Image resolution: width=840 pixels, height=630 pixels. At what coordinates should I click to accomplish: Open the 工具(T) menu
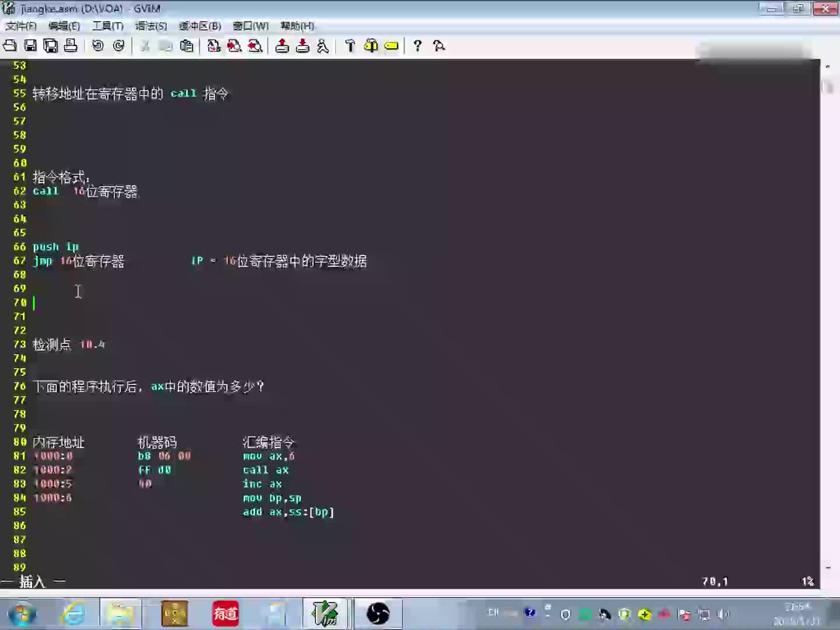click(108, 26)
